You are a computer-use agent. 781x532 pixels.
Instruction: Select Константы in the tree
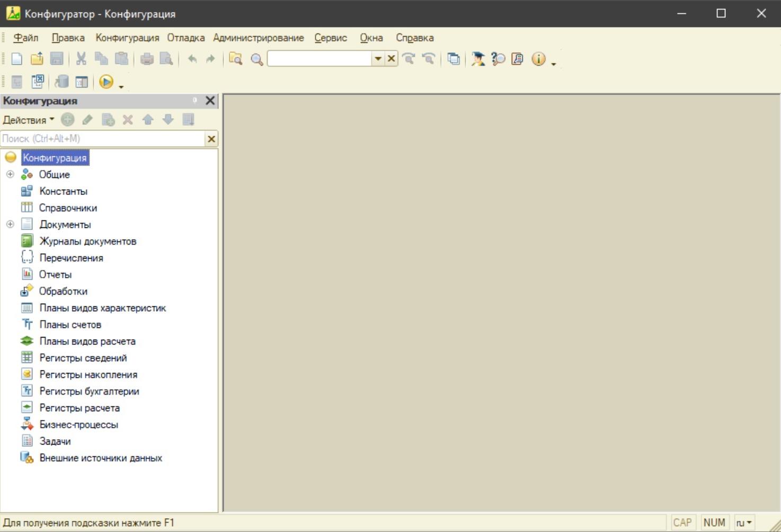(x=63, y=191)
